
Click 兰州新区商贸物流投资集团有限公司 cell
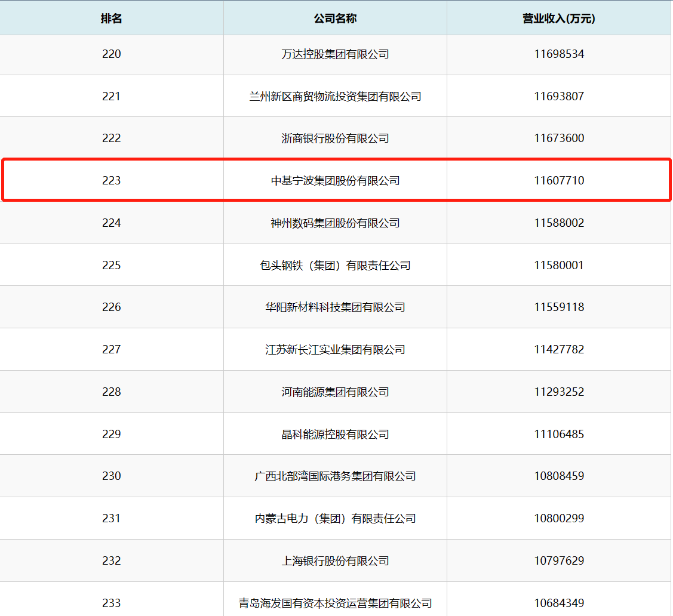(x=335, y=96)
